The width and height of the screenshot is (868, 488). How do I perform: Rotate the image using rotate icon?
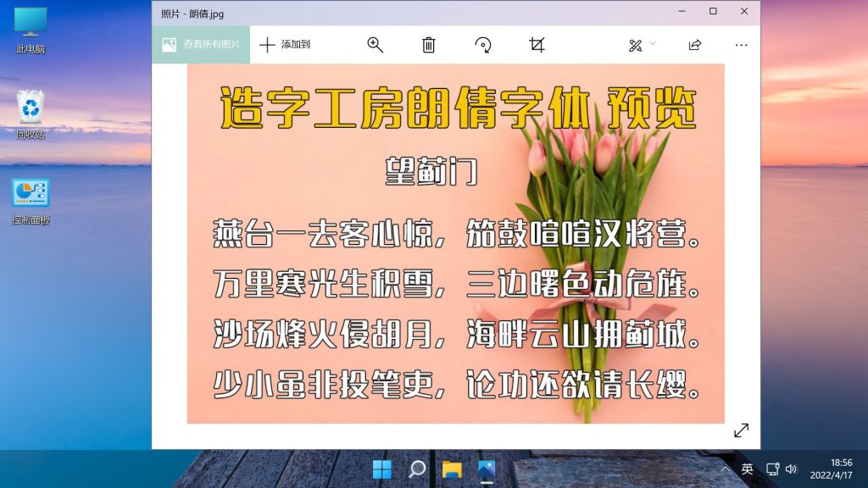click(483, 45)
